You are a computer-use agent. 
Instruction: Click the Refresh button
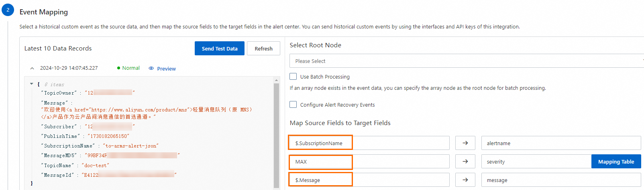click(263, 49)
